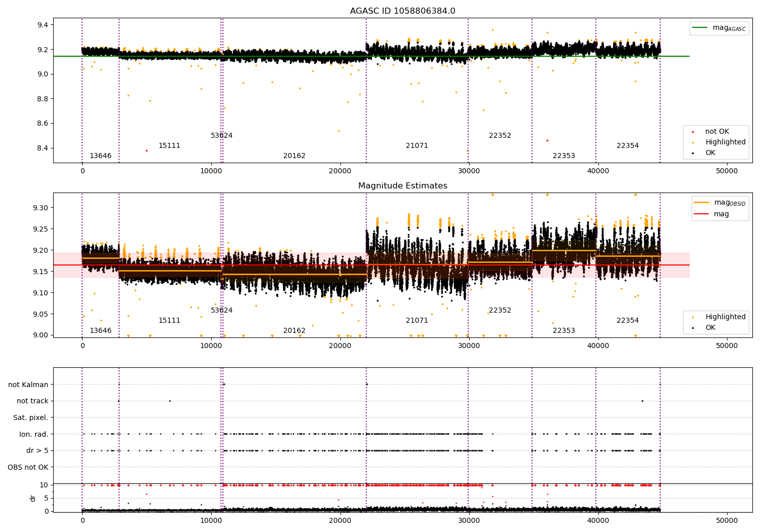This screenshot has height=532, width=760.
Task: Click 'not track' marker inside obsid 22354 span
Action: pos(642,401)
